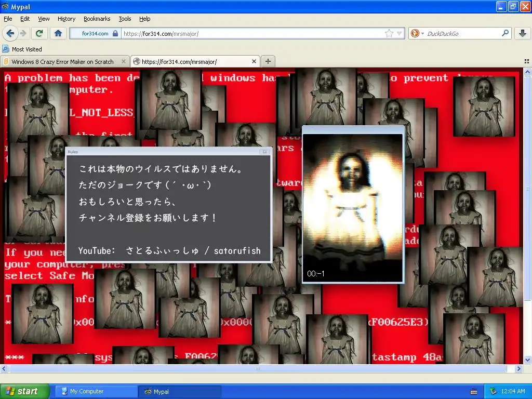Open the URL history dropdown arrow

(x=400, y=33)
